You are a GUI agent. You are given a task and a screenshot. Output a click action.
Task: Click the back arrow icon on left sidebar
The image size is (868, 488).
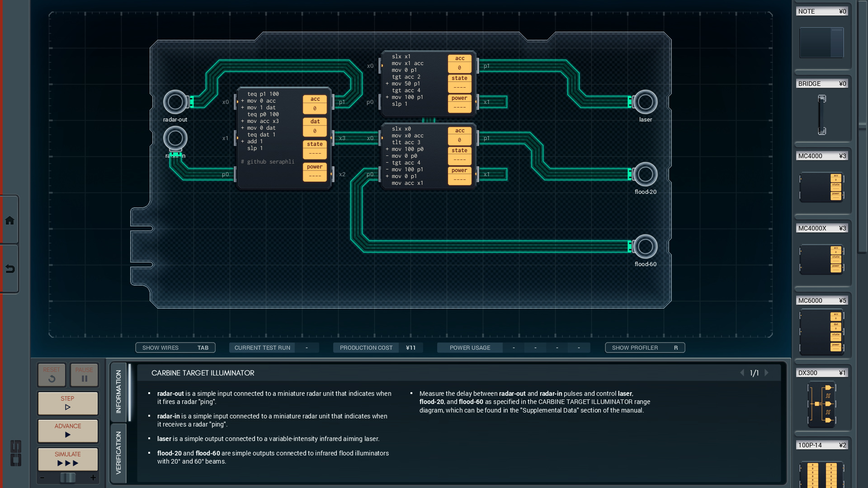tap(9, 269)
